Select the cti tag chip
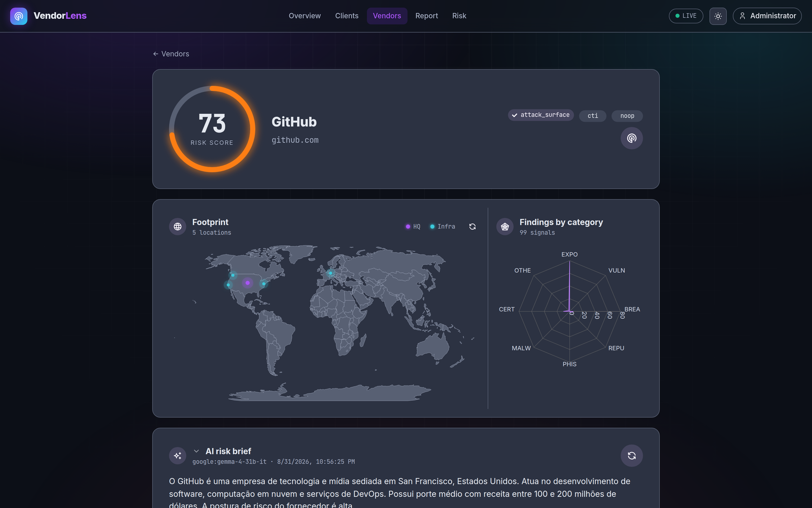This screenshot has height=508, width=812. (593, 116)
